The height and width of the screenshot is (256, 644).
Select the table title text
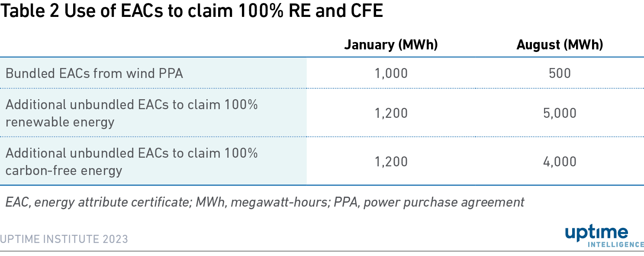pos(192,11)
